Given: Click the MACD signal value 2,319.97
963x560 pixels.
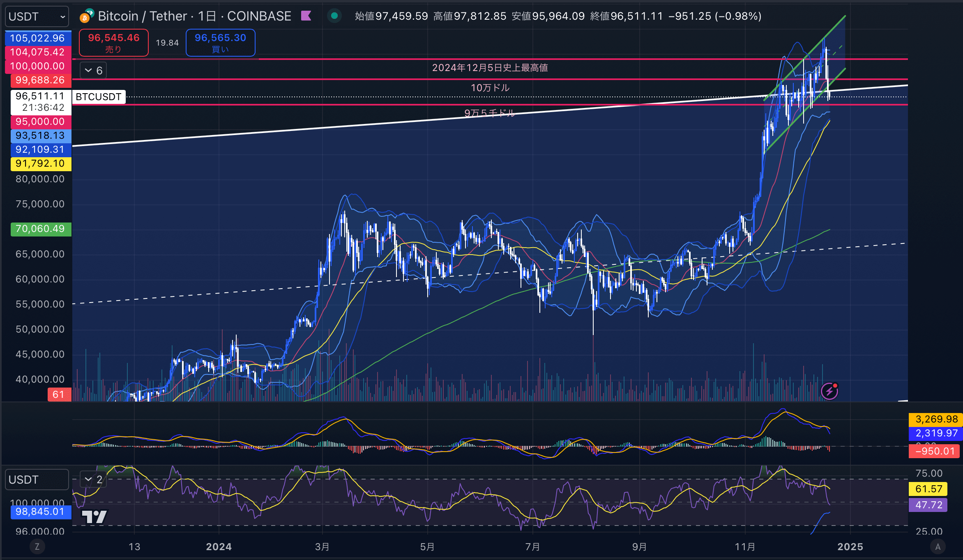Looking at the screenshot, I should [936, 433].
